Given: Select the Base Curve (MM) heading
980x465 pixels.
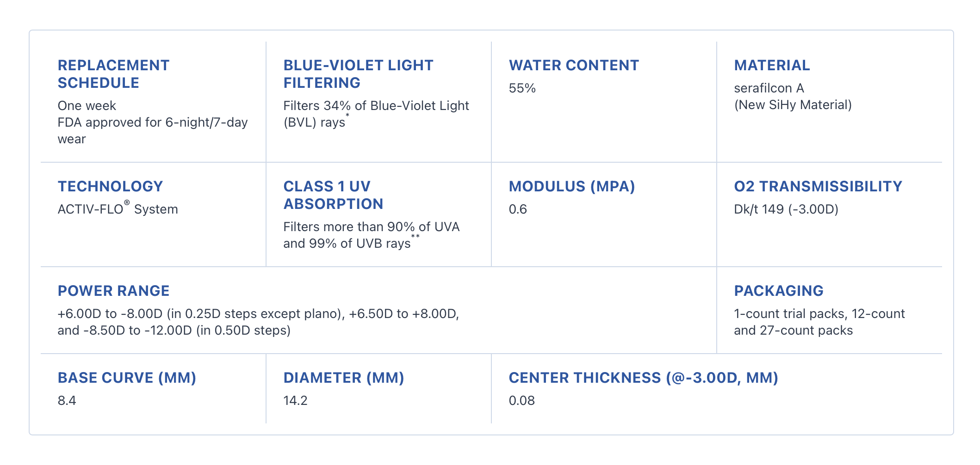Looking at the screenshot, I should (x=127, y=378).
